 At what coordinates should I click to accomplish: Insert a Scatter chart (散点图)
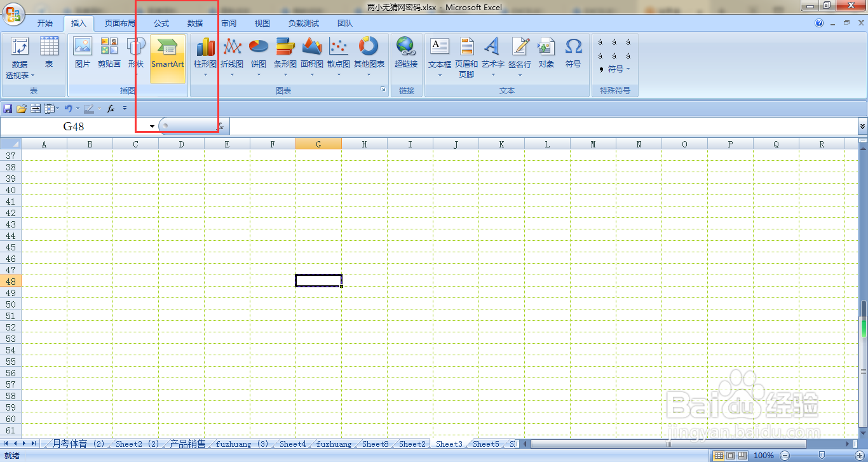339,58
